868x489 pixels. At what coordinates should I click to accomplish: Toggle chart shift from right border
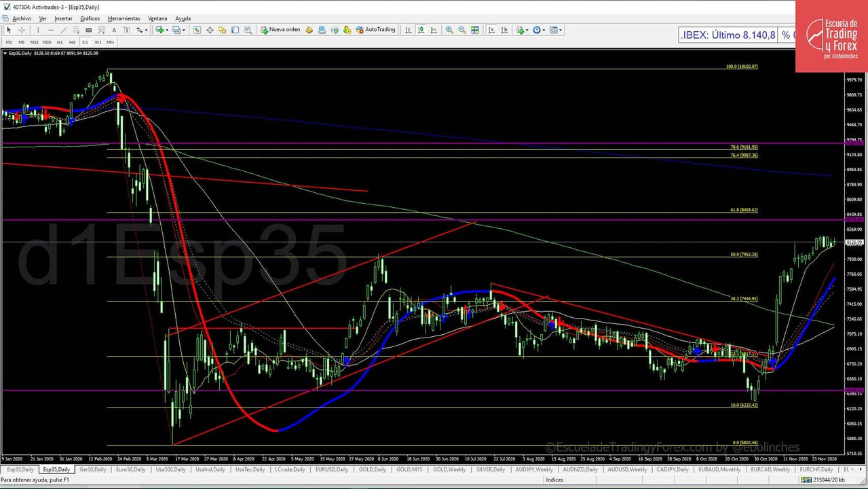click(504, 30)
